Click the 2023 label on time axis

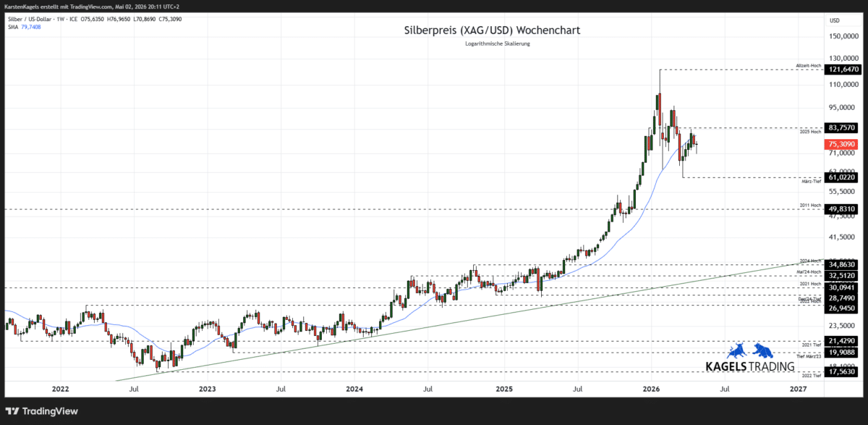click(207, 389)
